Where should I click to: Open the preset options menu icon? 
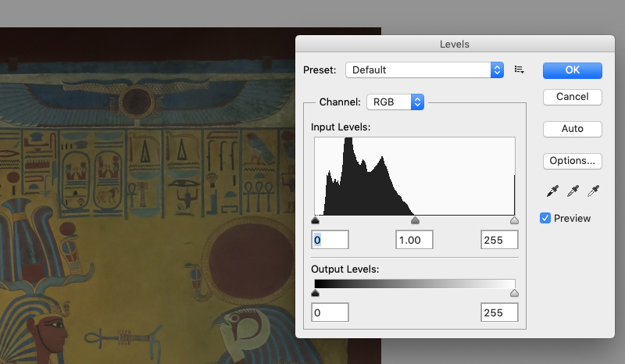tap(519, 70)
